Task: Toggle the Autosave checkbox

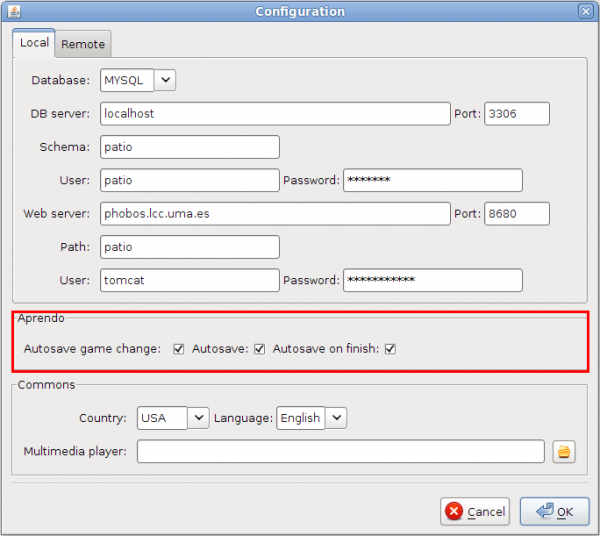Action: point(259,349)
